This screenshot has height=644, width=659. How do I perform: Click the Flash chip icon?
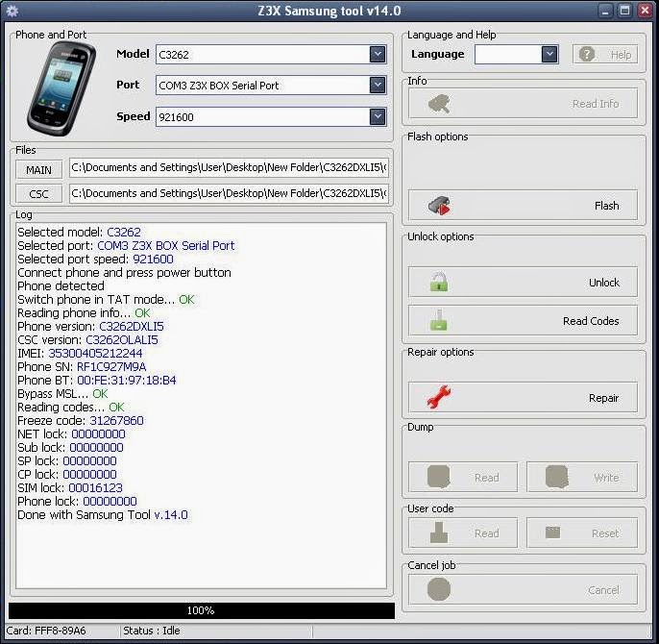(x=439, y=206)
